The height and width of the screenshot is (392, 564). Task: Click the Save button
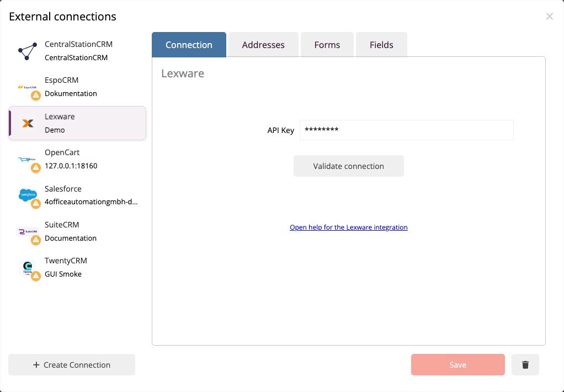[x=458, y=364]
